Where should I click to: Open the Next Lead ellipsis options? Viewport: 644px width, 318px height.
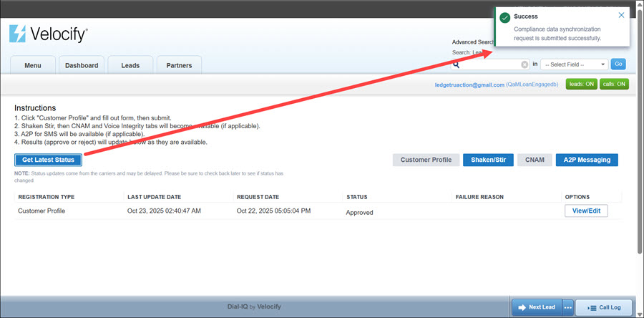[568, 307]
